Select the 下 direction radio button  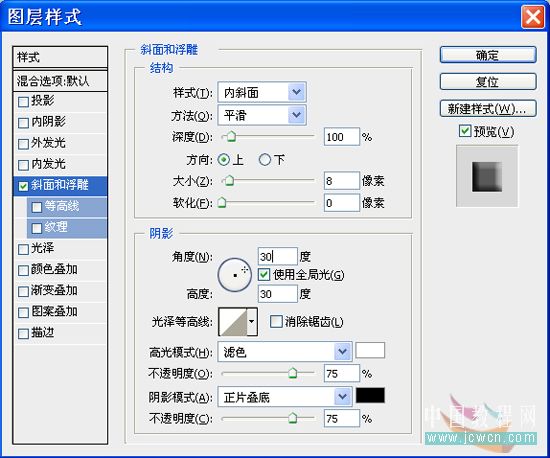point(265,160)
